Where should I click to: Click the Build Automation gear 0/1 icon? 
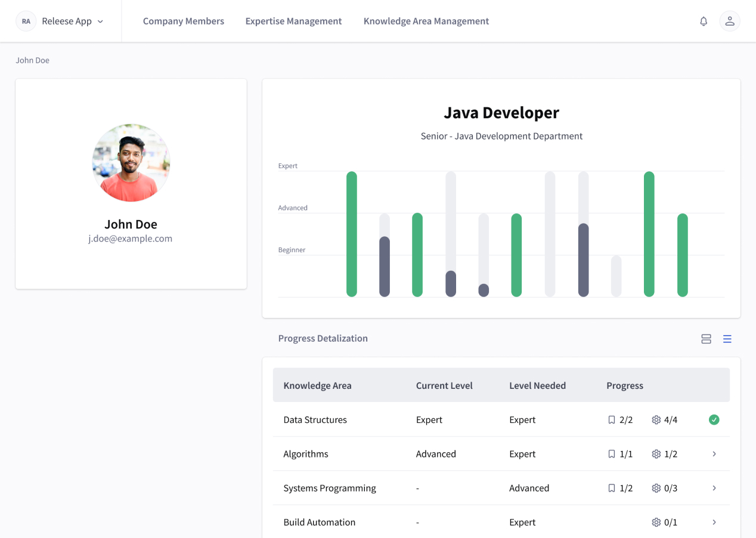[x=656, y=522]
